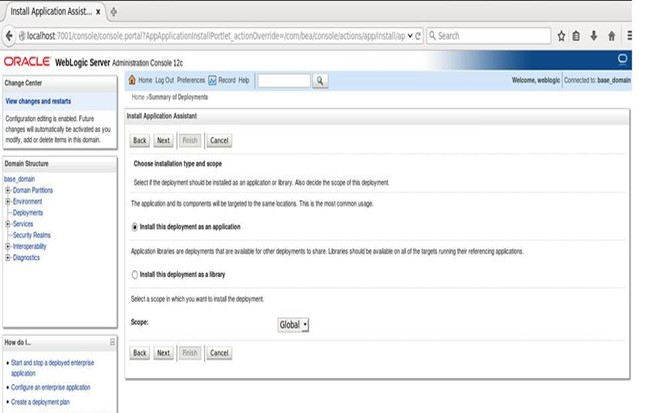The height and width of the screenshot is (413, 670).
Task: Open the Scope dropdown set to Global
Action: 293,325
